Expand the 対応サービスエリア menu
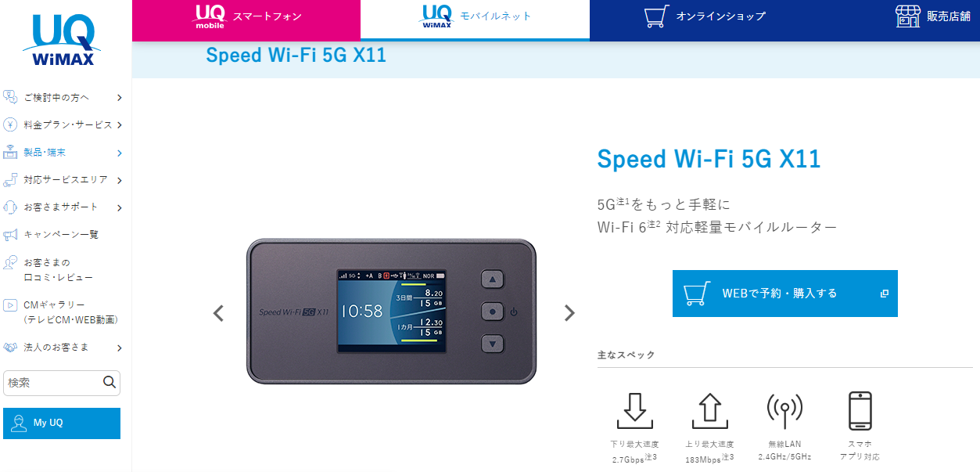 coord(63,180)
